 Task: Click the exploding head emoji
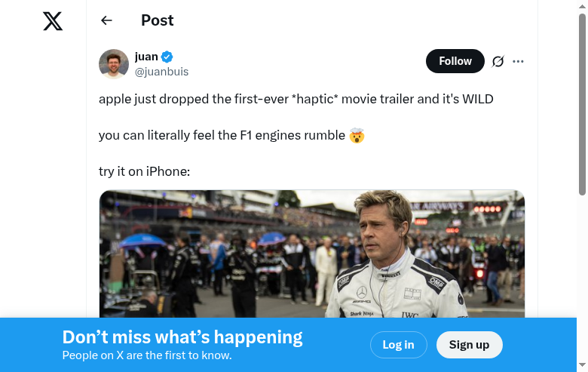click(357, 136)
